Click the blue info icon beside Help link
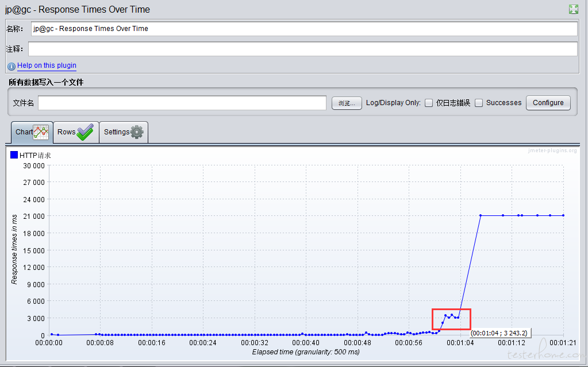Image resolution: width=588 pixels, height=367 pixels. pos(11,66)
